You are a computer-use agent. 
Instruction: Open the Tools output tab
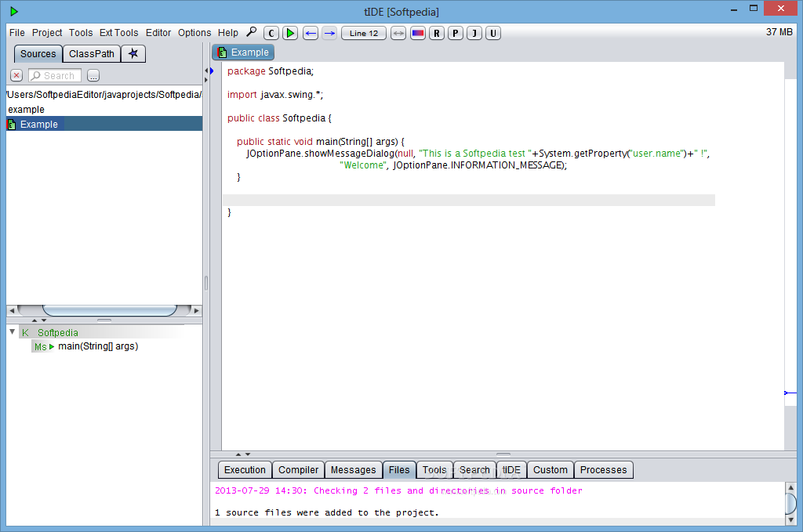(x=434, y=469)
